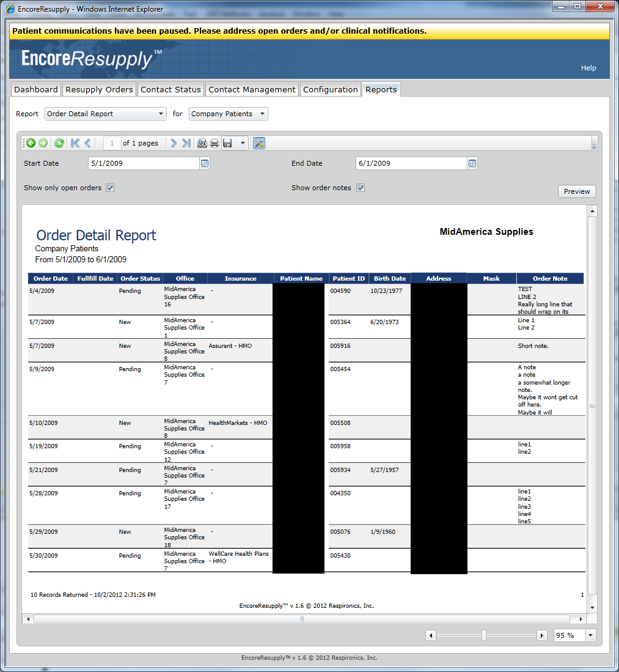Open End Date calendar picker

pos(472,163)
